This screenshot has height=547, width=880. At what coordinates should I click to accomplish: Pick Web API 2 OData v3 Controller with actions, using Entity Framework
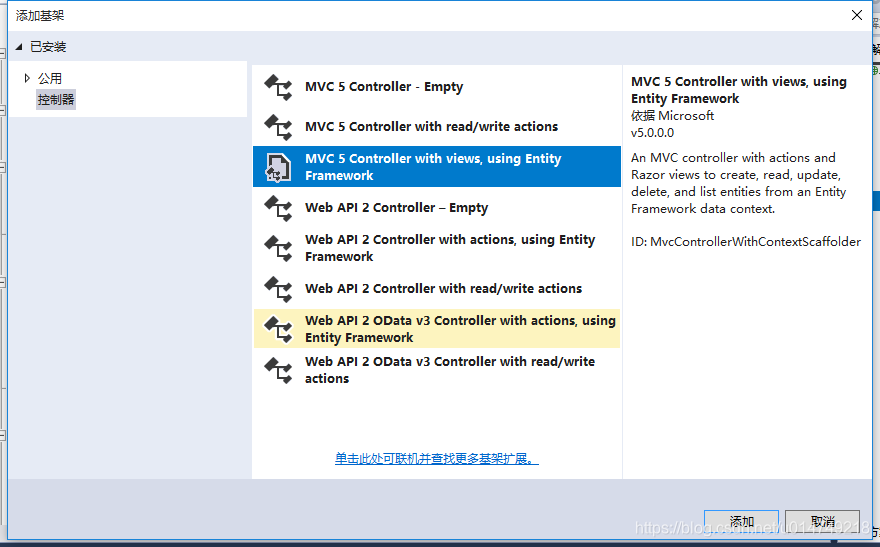(437, 329)
